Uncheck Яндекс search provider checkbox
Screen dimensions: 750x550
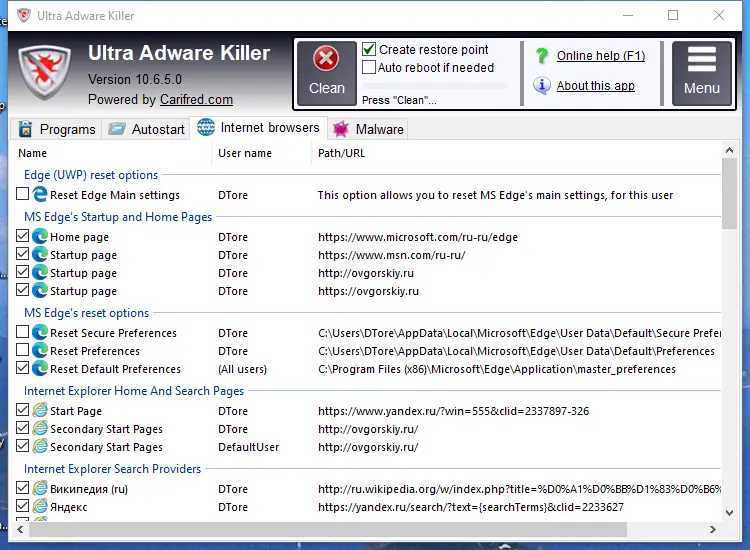point(22,506)
